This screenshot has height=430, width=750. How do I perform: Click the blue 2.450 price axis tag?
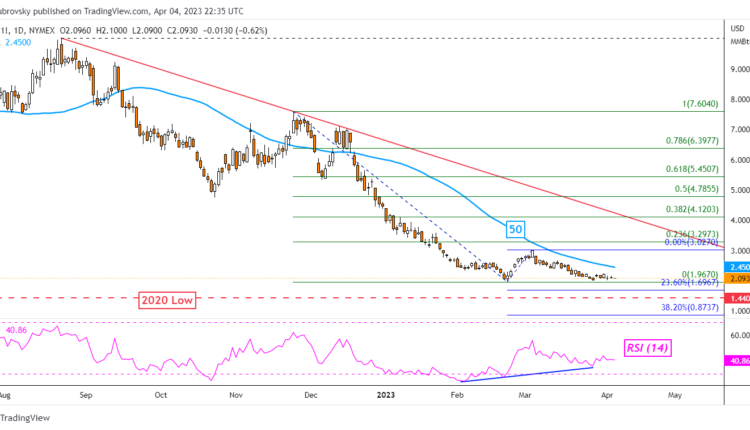tap(738, 268)
